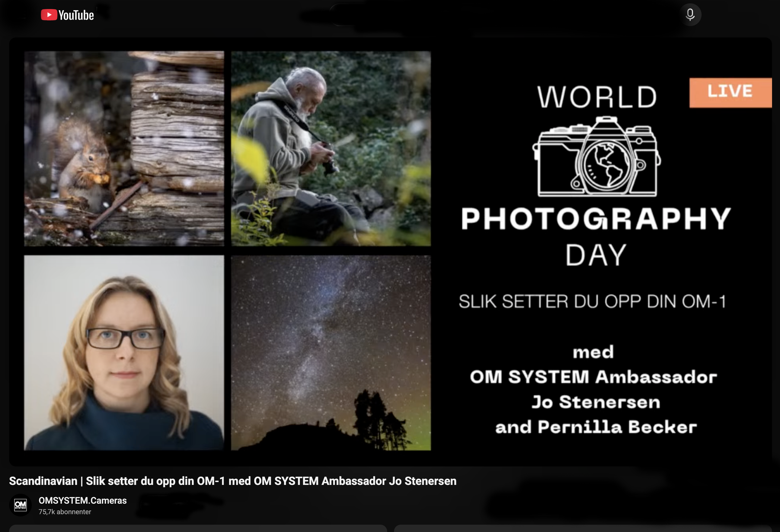The height and width of the screenshot is (532, 780).
Task: Click the and Pernilla Becker text line
Action: tap(596, 427)
